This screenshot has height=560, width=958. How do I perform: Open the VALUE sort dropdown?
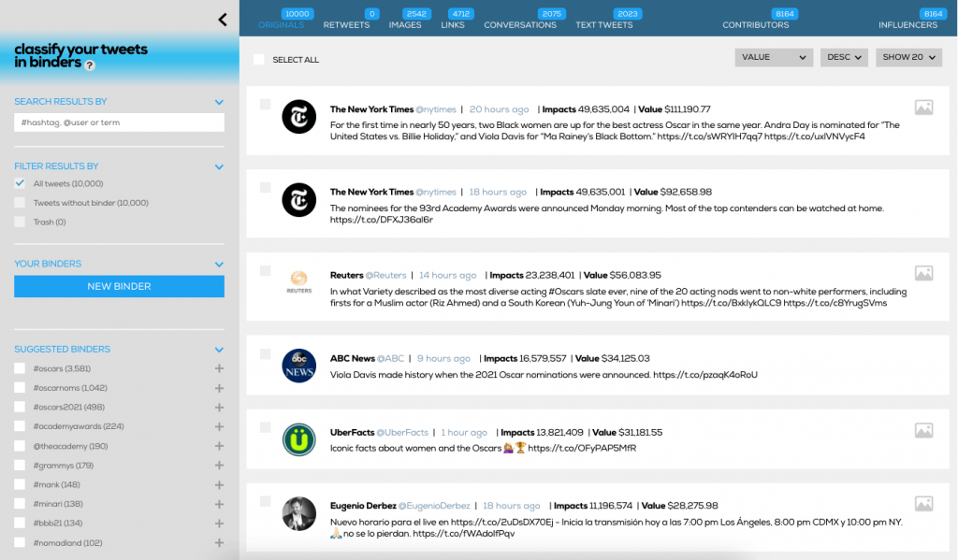click(x=773, y=57)
